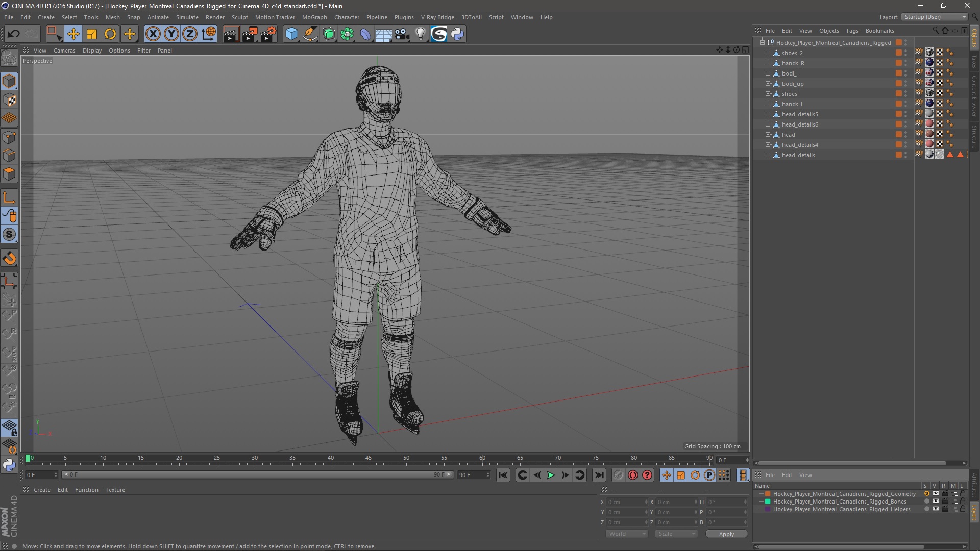980x551 pixels.
Task: Click Record Active Objects button
Action: pos(618,475)
